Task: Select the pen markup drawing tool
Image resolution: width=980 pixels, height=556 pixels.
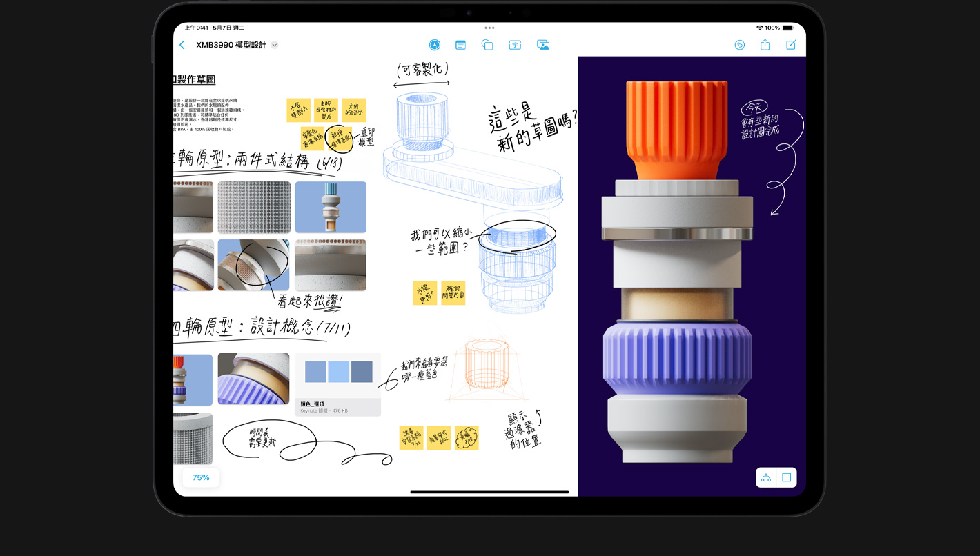Action: tap(434, 45)
